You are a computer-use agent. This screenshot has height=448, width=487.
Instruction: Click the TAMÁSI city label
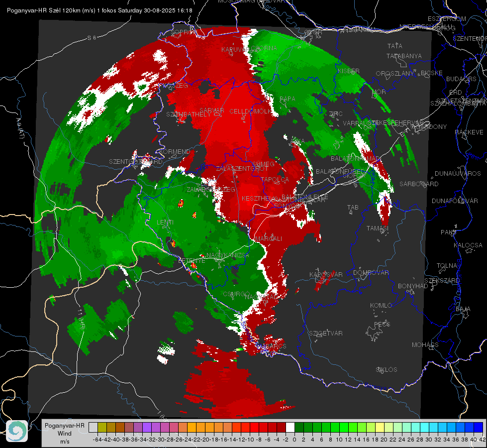click(378, 228)
